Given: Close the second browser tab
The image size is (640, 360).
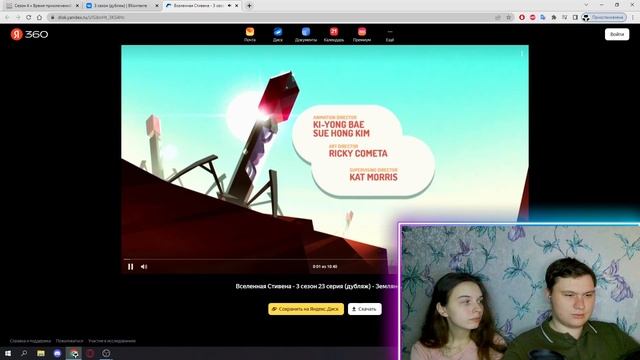Looking at the screenshot, I should (157, 6).
